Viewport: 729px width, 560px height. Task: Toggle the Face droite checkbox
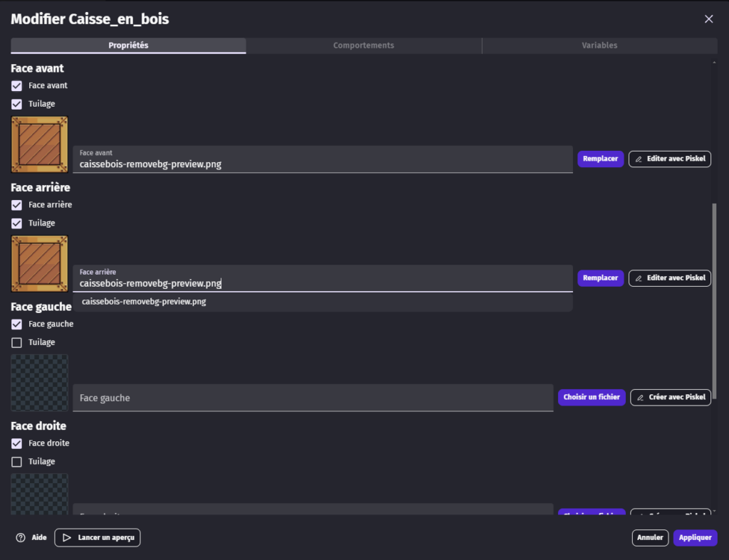(17, 443)
